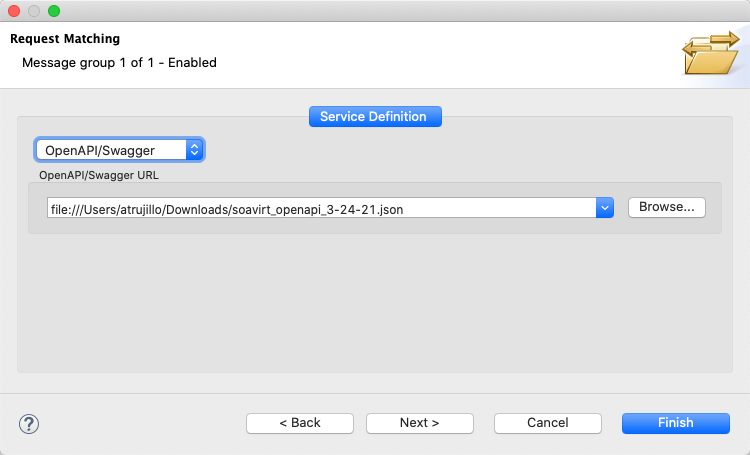This screenshot has width=750, height=455.
Task: Expand the URL history dropdown arrow
Action: click(605, 208)
